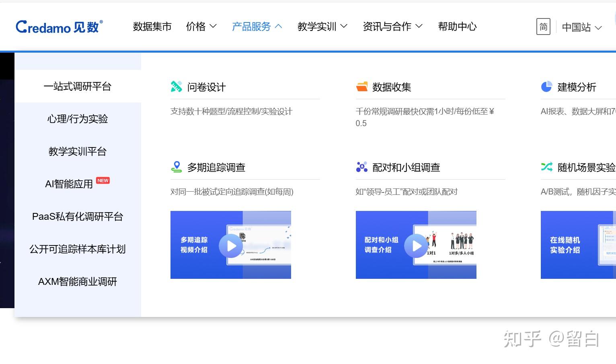Select the 问卷设计 pen icon

[176, 86]
